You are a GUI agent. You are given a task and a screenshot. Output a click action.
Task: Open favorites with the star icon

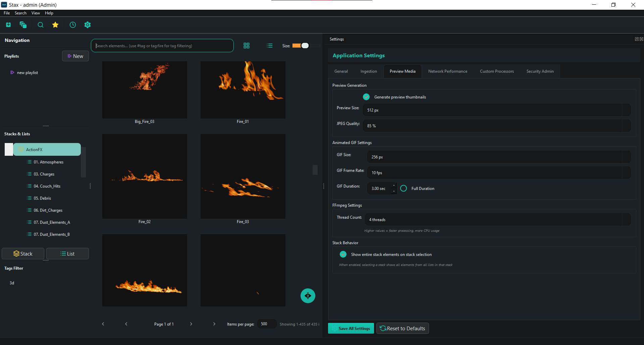55,25
